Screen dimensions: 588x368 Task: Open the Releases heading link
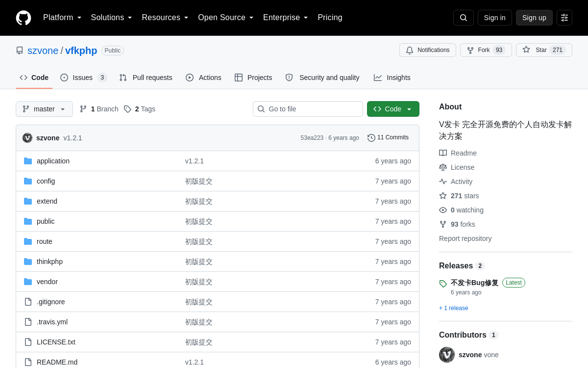[462, 265]
